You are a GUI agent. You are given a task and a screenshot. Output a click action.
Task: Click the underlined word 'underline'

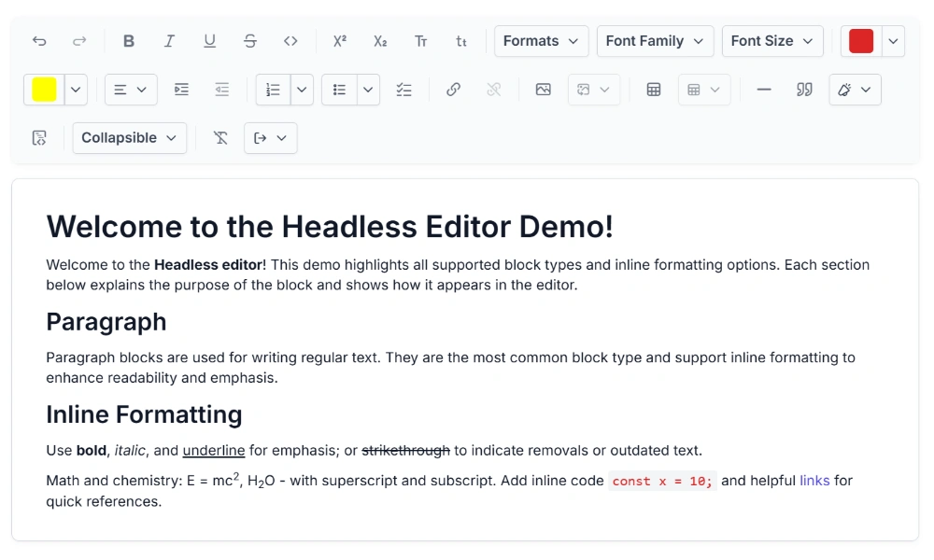tap(214, 451)
